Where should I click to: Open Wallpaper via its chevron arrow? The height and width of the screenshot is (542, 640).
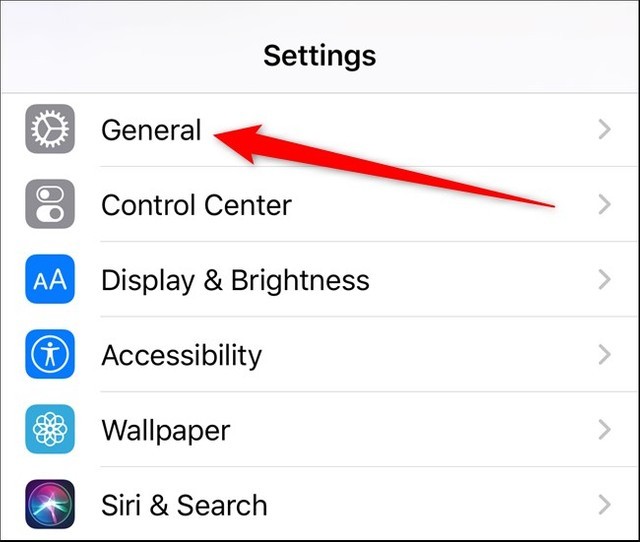604,430
